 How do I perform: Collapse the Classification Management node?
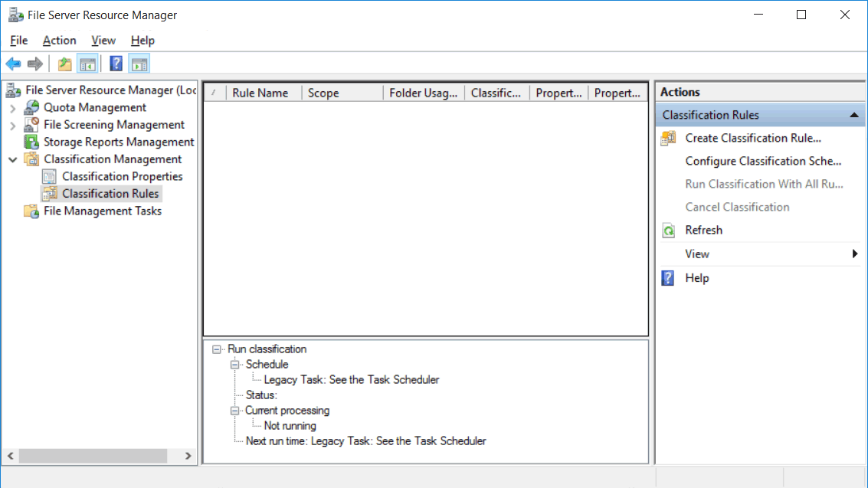coord(13,159)
